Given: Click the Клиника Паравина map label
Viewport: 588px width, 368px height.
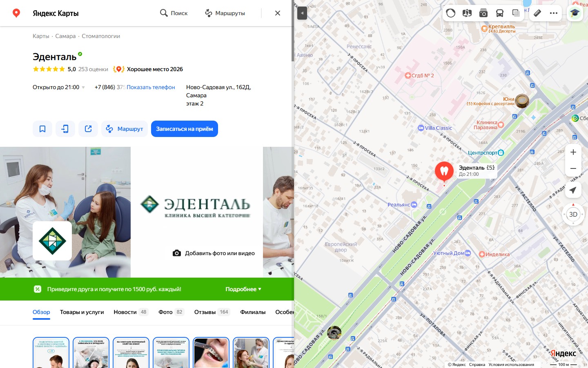Looking at the screenshot, I should click(x=490, y=125).
